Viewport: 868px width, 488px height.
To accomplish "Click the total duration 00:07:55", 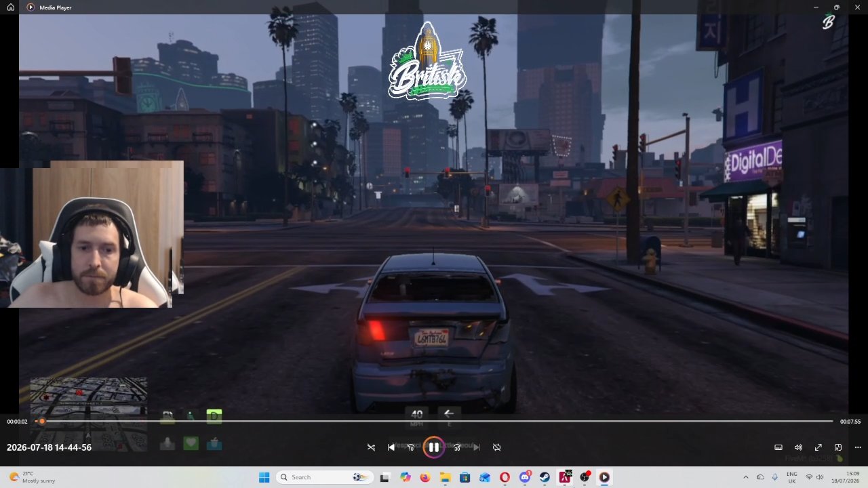I will 850,422.
